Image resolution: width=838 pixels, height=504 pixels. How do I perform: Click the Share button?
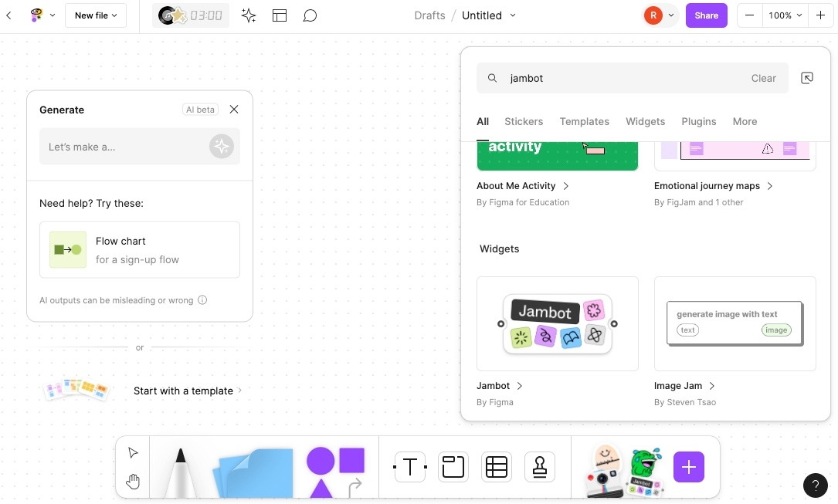[707, 15]
